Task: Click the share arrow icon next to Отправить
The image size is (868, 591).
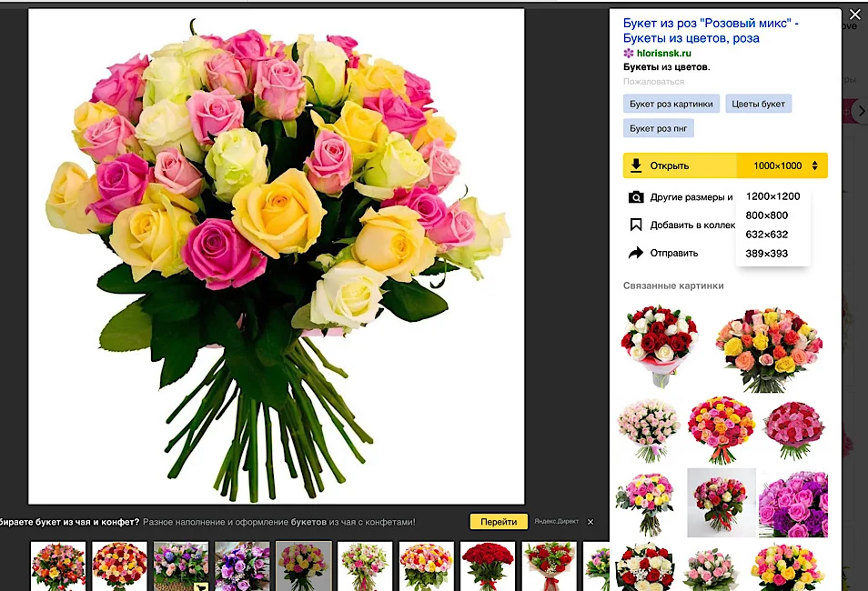Action: [x=635, y=253]
